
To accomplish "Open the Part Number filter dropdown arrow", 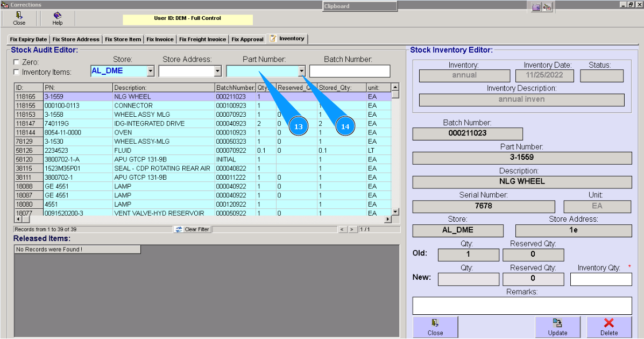I will (302, 71).
